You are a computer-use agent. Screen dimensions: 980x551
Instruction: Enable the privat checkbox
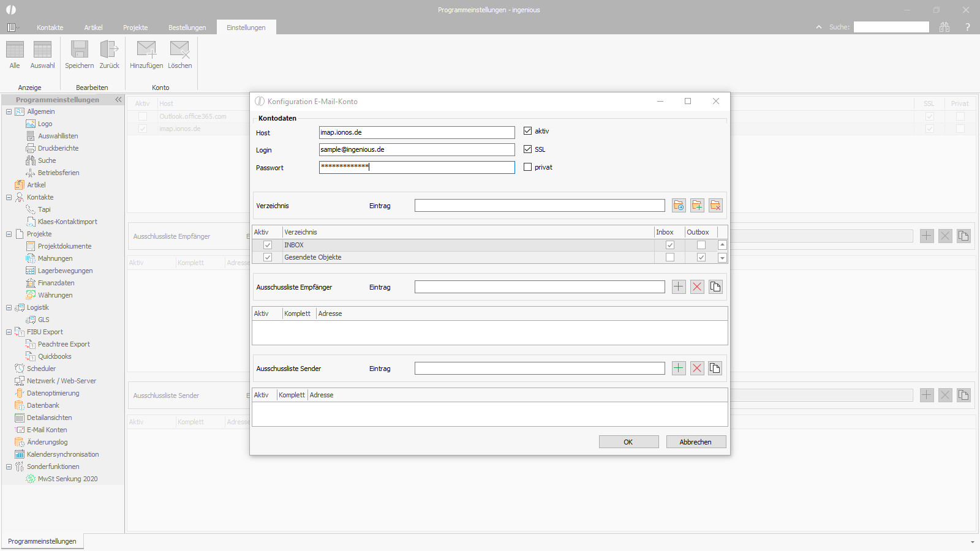[x=527, y=167]
